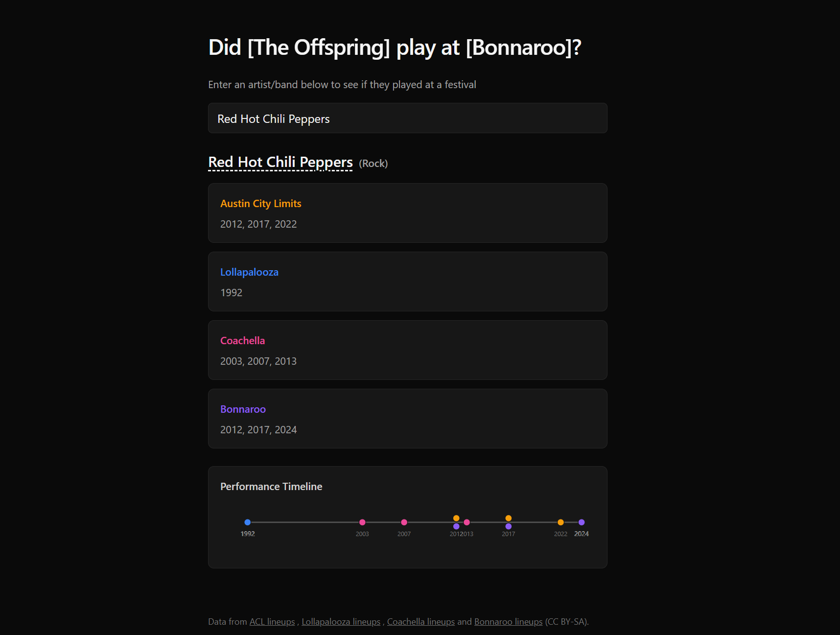Select the 1992 blue timeline dot
The width and height of the screenshot is (840, 635).
point(248,522)
